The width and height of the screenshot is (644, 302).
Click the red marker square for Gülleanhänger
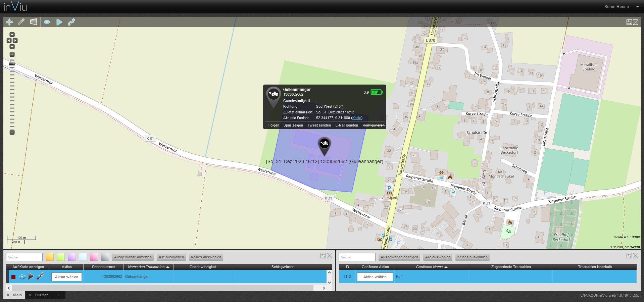[x=13, y=276]
